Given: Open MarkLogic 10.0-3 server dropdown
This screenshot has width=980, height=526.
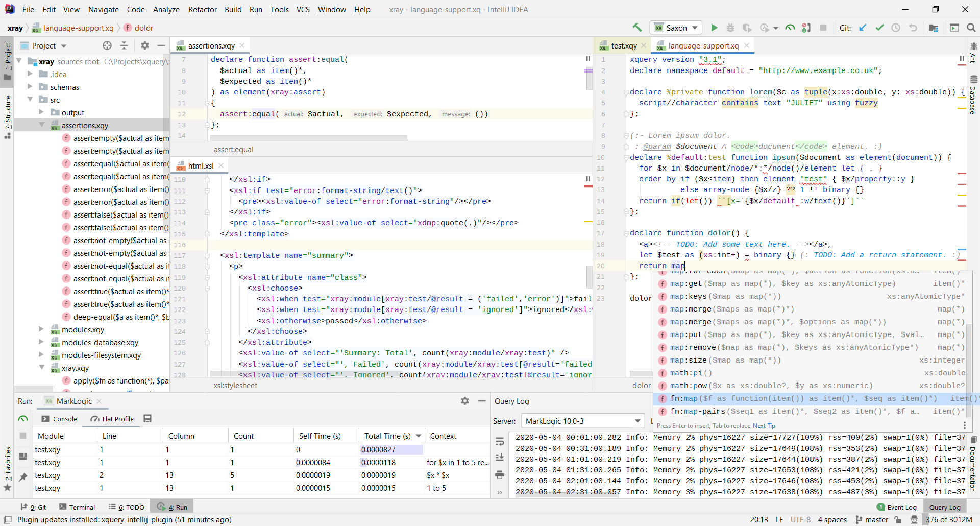Looking at the screenshot, I should pyautogui.click(x=583, y=421).
